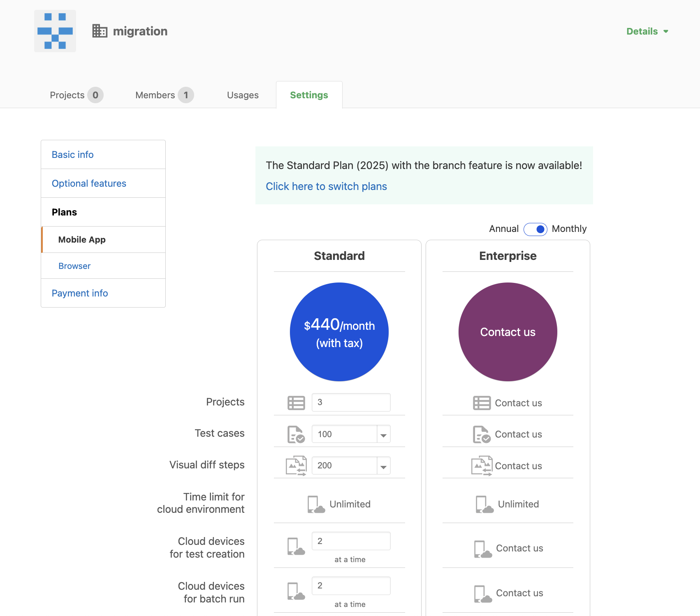Screen dimensions: 700x616
Task: Open the Browser plans item
Action: [103, 266]
